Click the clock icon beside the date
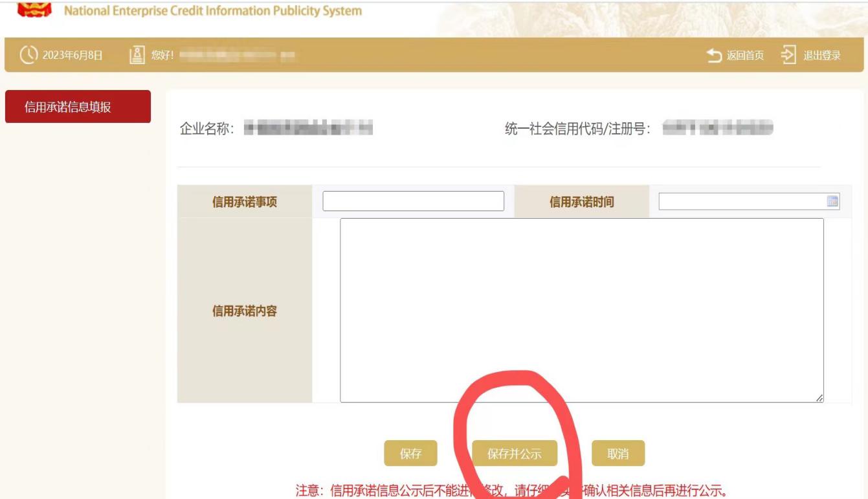 tap(28, 55)
